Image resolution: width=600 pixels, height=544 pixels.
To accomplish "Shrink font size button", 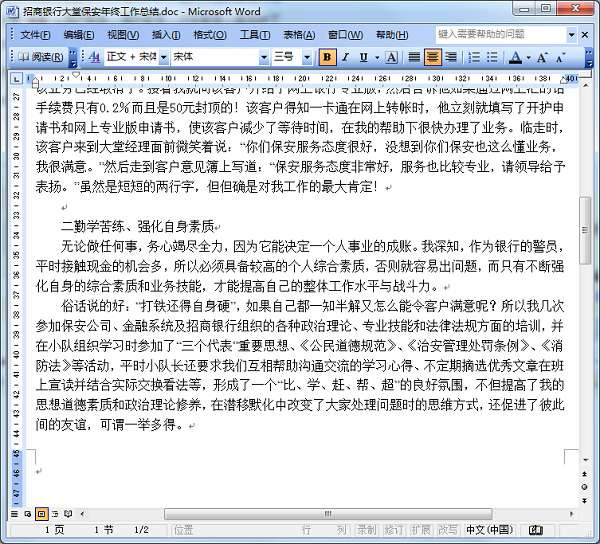I will tap(561, 57).
